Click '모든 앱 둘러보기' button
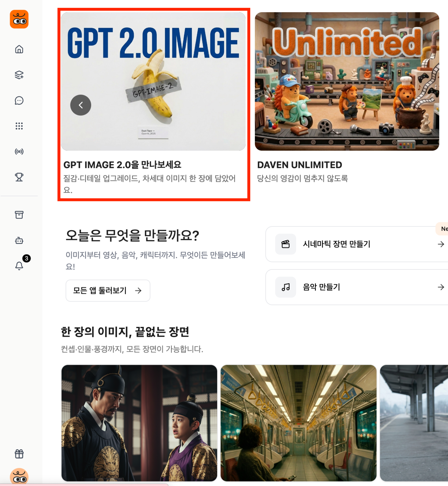Image resolution: width=448 pixels, height=486 pixels. tap(108, 291)
